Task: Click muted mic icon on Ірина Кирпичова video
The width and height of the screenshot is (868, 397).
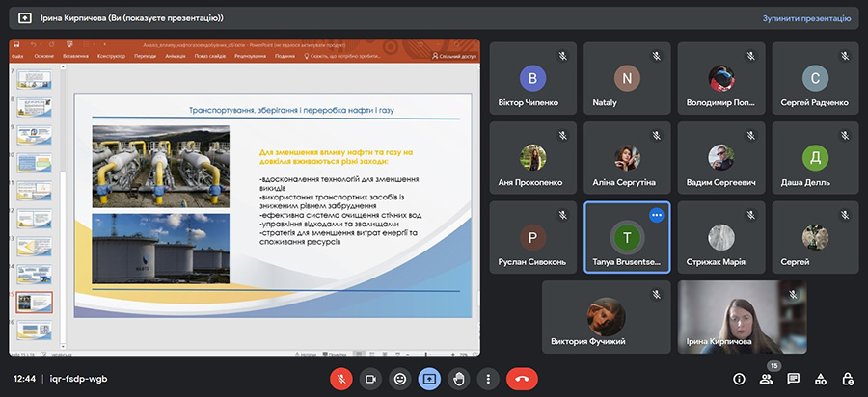Action: point(793,295)
